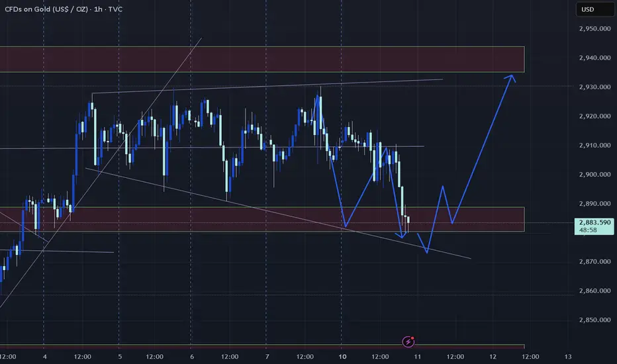Click the 2,850.000 price axis label
The height and width of the screenshot is (364, 617).
(594, 320)
